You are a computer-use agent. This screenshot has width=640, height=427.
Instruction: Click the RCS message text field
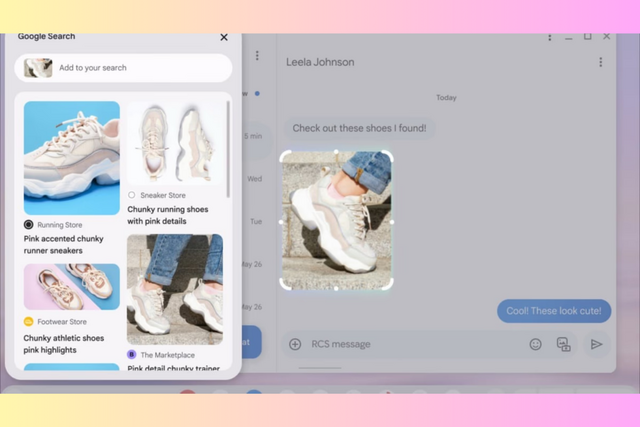pos(414,344)
